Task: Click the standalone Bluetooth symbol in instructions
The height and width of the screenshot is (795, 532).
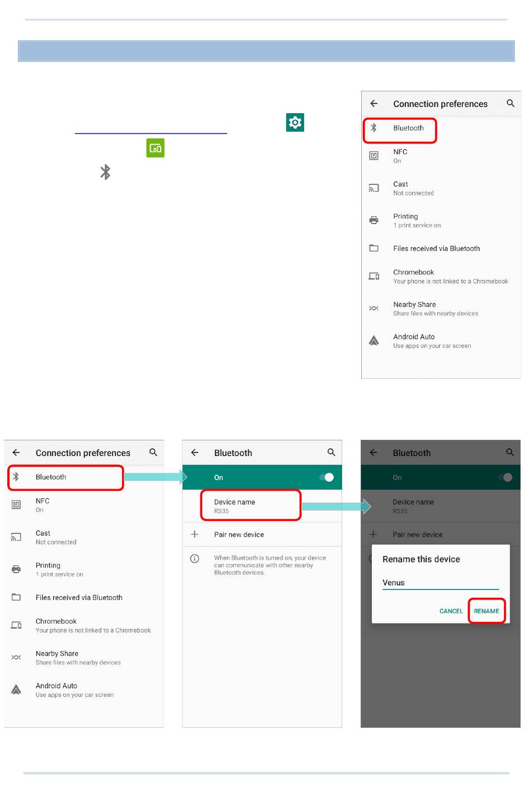Action: [105, 172]
